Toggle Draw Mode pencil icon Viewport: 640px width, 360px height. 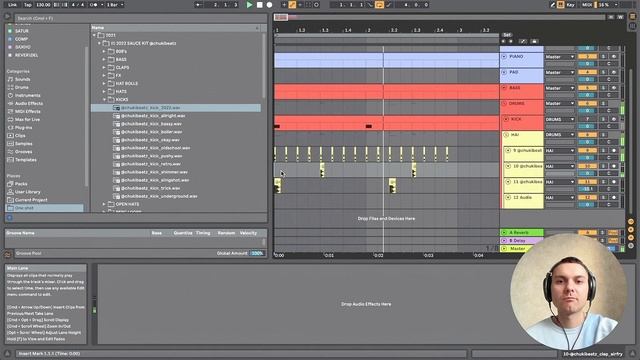[553, 5]
